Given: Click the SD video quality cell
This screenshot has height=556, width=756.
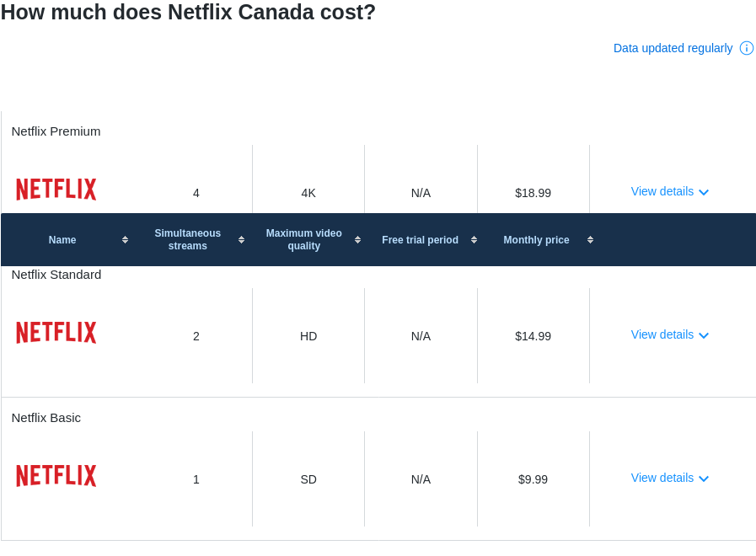Looking at the screenshot, I should pyautogui.click(x=308, y=479).
